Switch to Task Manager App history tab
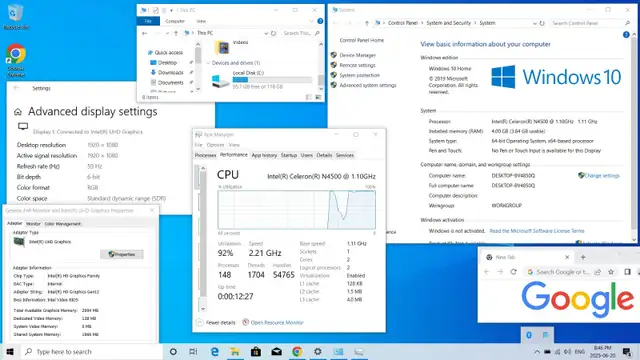640x360 pixels. click(264, 155)
